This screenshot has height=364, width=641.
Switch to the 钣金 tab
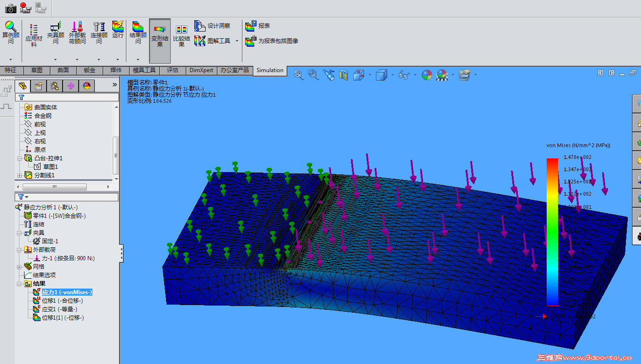(x=90, y=70)
